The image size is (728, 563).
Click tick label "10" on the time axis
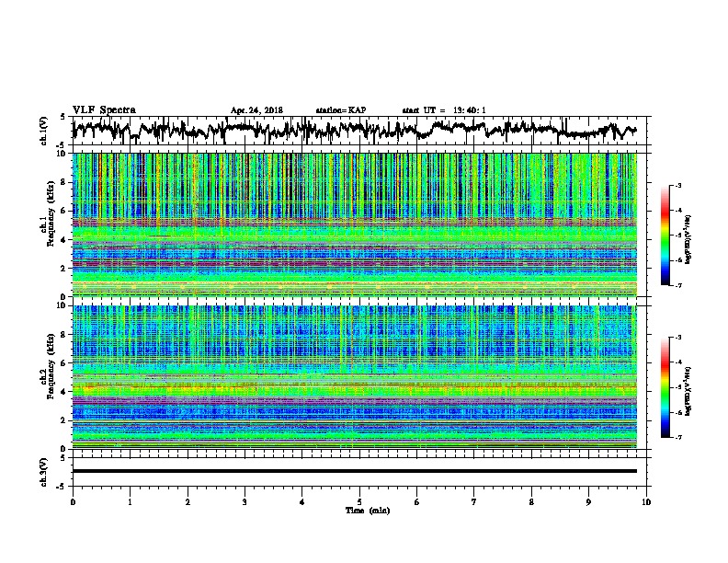646,502
